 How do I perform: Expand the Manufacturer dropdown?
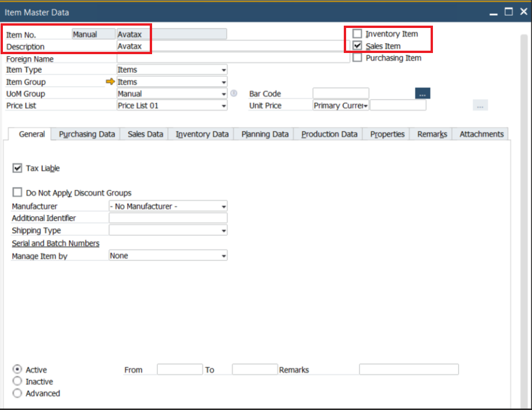[x=168, y=206]
